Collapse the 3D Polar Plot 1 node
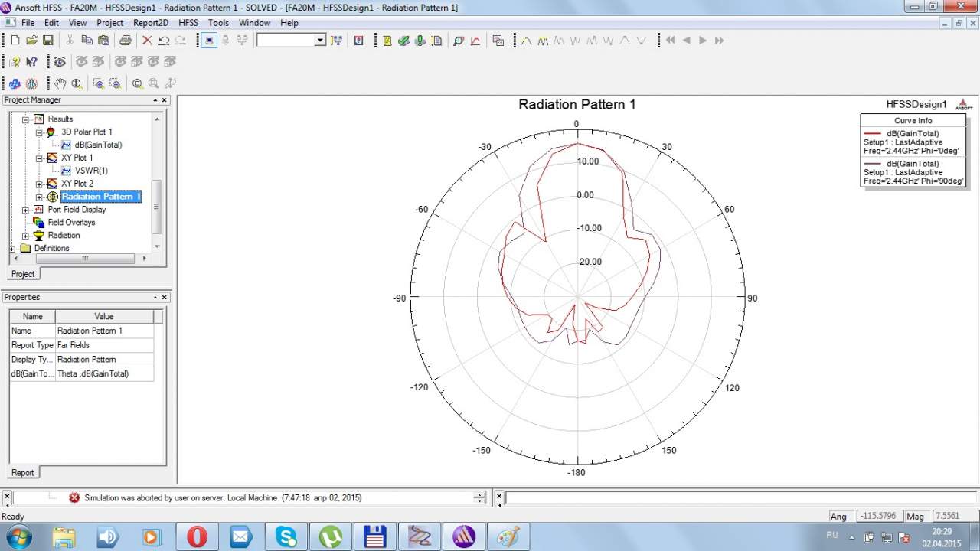 point(39,132)
